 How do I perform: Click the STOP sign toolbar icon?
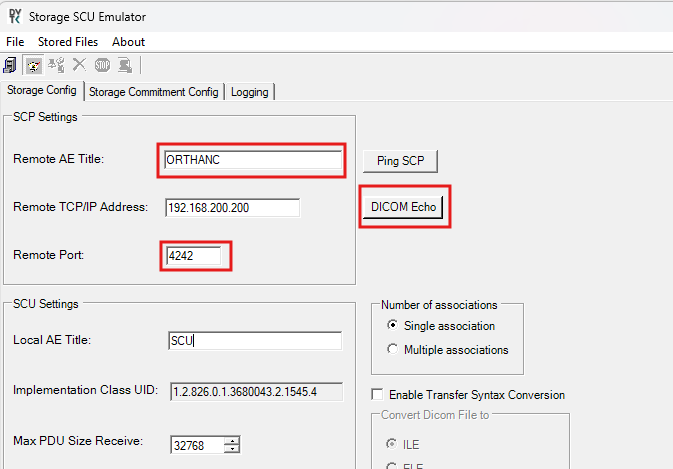pyautogui.click(x=102, y=65)
